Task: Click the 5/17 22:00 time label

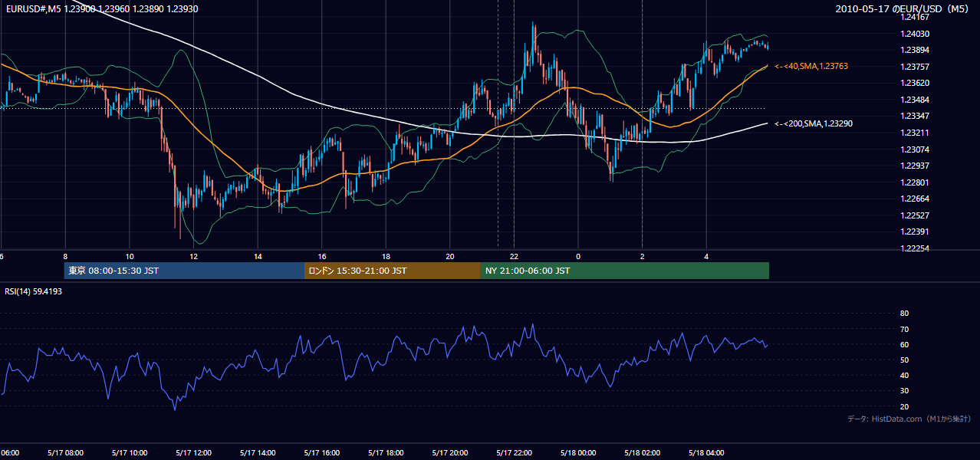Action: [x=514, y=452]
